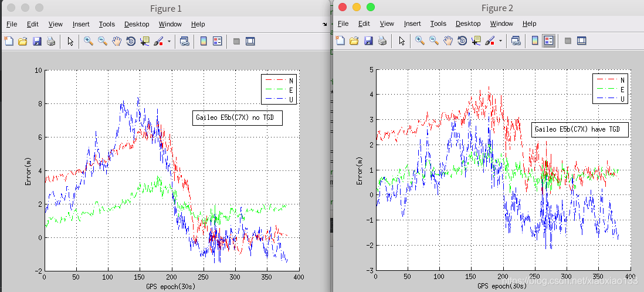Click Open File icon in Figure 2
Viewport: 644px width, 292px height.
point(354,41)
